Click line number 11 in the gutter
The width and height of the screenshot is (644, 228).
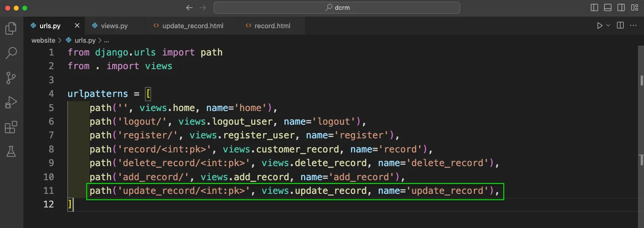49,191
